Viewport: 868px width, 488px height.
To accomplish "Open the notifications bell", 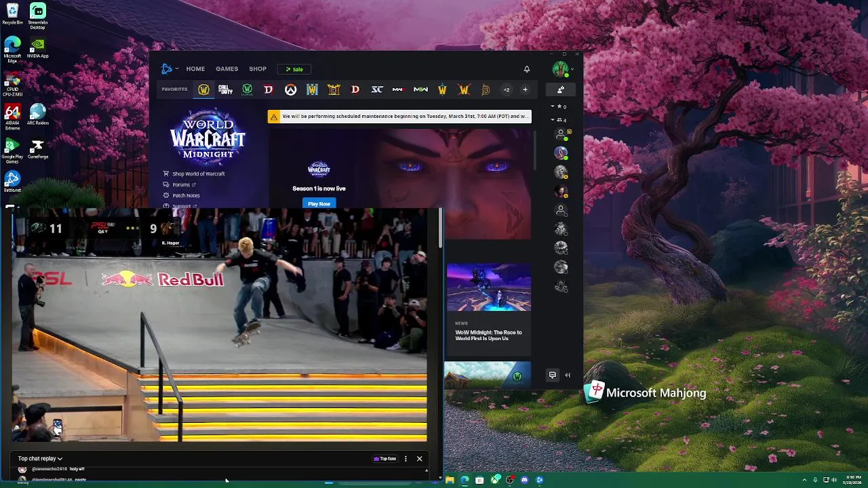I will pos(527,68).
